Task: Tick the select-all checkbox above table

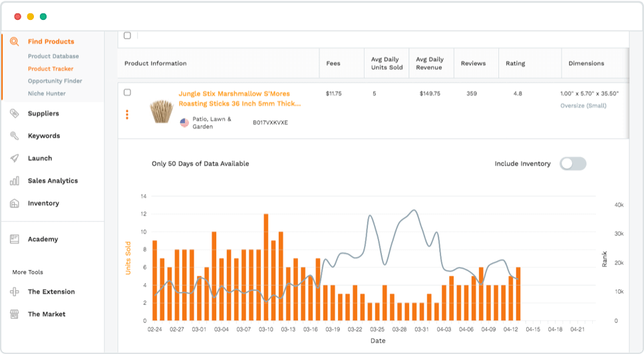Action: click(127, 36)
